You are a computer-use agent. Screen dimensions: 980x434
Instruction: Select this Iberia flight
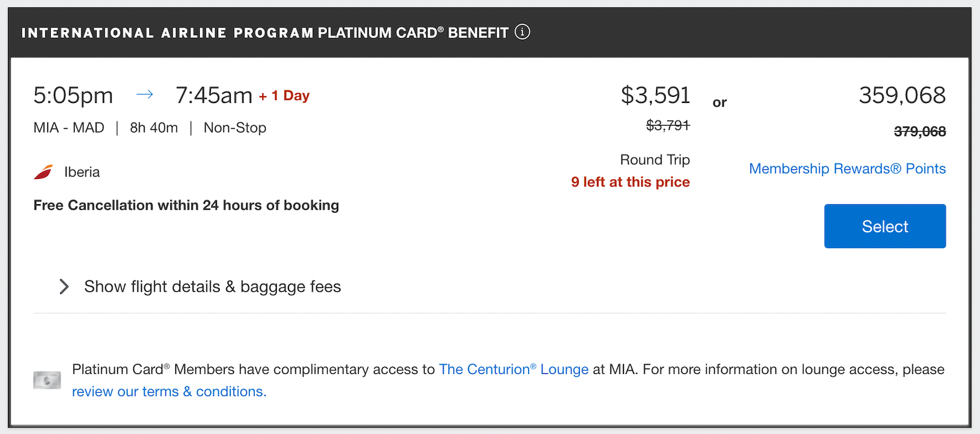(884, 226)
